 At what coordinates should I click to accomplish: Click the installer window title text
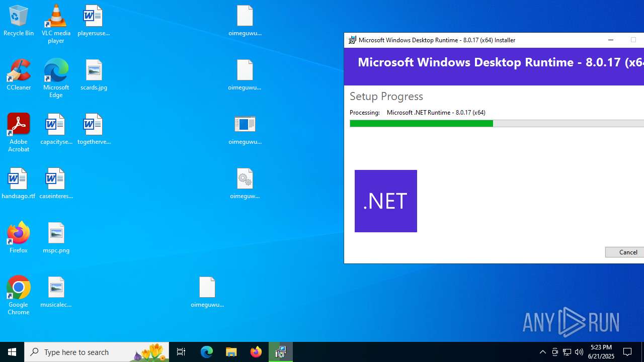click(x=437, y=40)
